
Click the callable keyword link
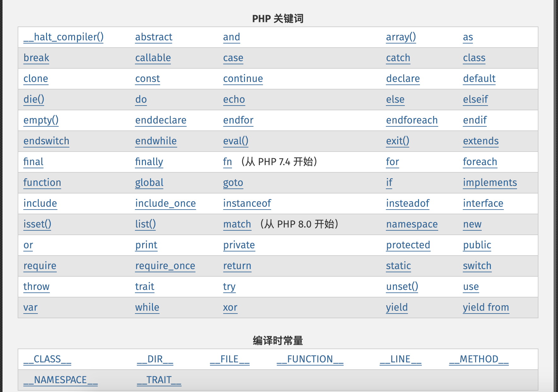click(x=153, y=58)
